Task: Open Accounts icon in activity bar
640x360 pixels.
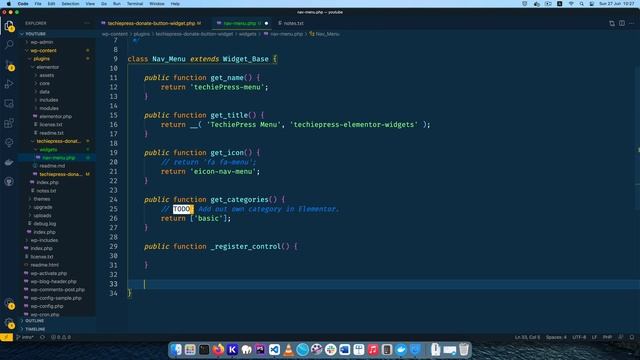Action: click(9, 303)
